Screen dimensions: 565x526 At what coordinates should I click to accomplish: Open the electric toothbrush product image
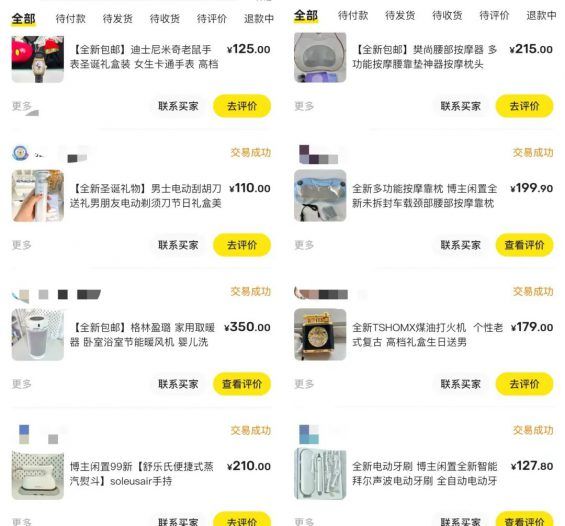click(320, 473)
